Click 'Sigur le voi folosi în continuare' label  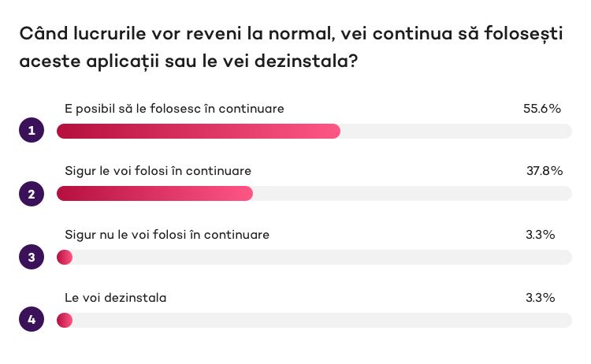coord(158,171)
